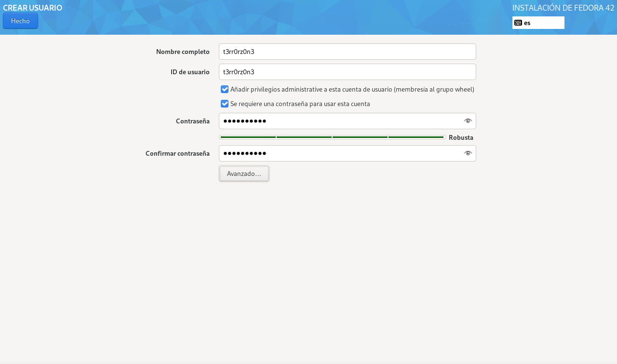The height and width of the screenshot is (364, 617).
Task: Click the green password strength bar
Action: click(332, 137)
